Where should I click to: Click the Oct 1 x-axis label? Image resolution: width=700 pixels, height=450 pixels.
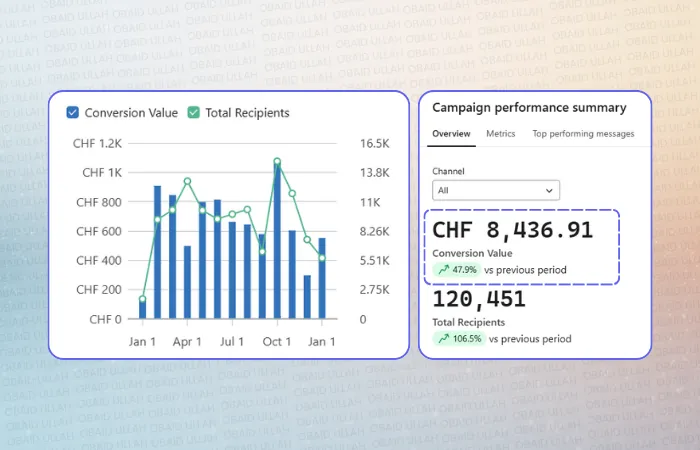click(277, 342)
